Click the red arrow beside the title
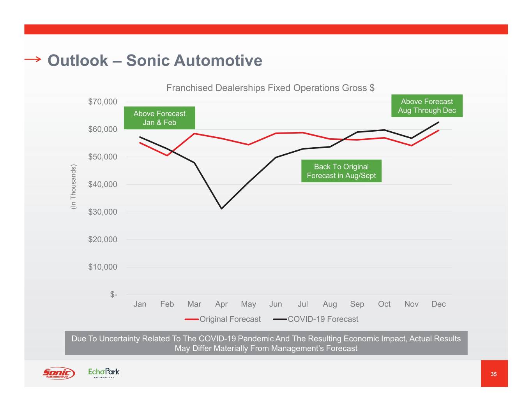Screen dimensions: 532x411 (x=33, y=59)
